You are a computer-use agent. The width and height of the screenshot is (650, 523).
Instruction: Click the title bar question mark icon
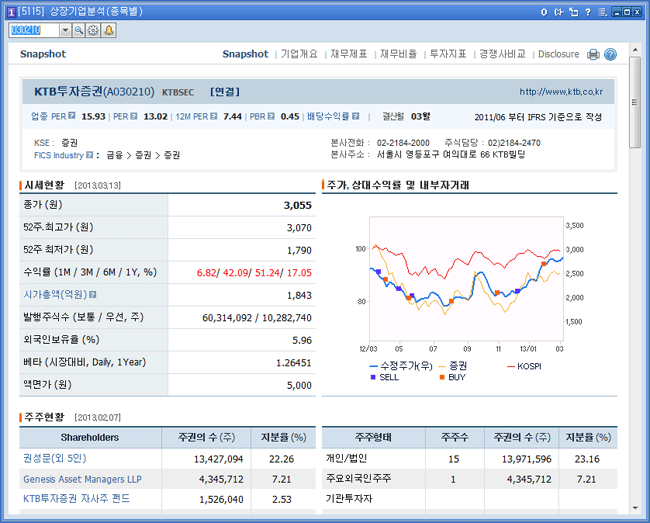pos(588,11)
